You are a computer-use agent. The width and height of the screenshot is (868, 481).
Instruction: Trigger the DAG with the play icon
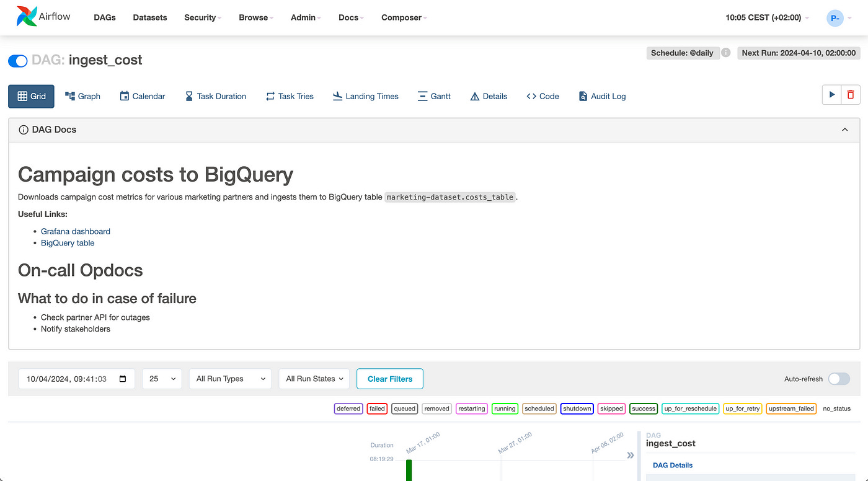coord(831,94)
